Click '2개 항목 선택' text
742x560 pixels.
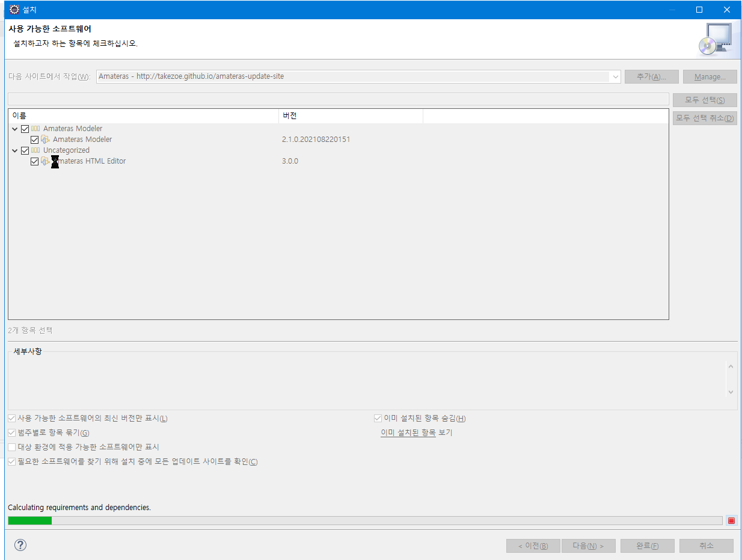tap(30, 330)
